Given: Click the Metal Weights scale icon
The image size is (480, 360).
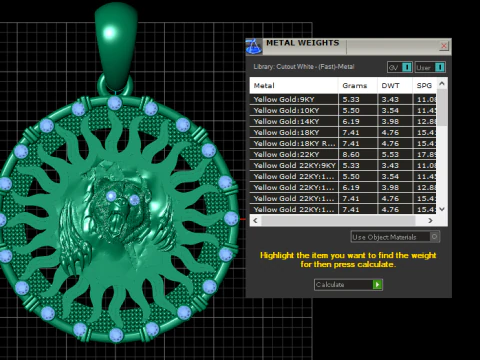Looking at the screenshot, I should (x=254, y=47).
